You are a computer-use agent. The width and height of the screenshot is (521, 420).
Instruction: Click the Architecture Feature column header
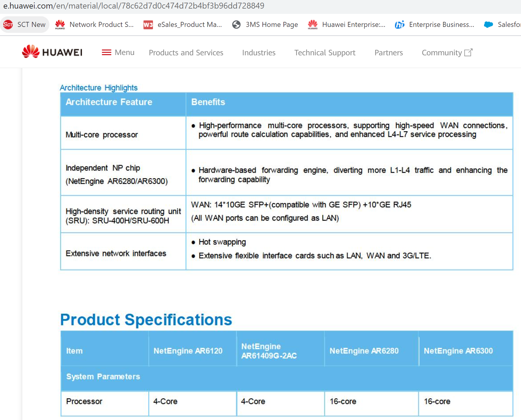(123, 104)
